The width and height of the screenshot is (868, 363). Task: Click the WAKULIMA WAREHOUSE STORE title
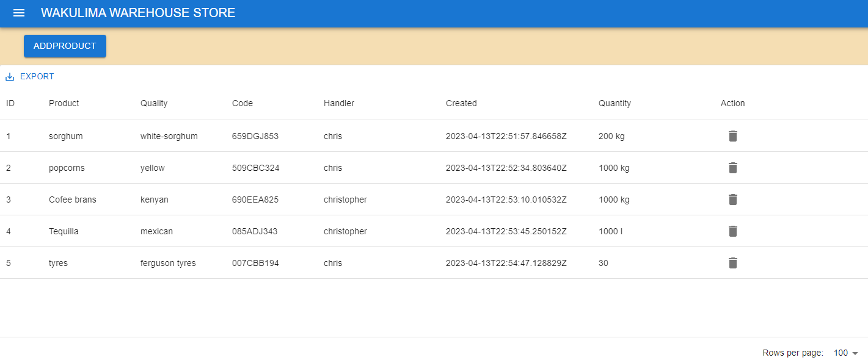(x=137, y=12)
